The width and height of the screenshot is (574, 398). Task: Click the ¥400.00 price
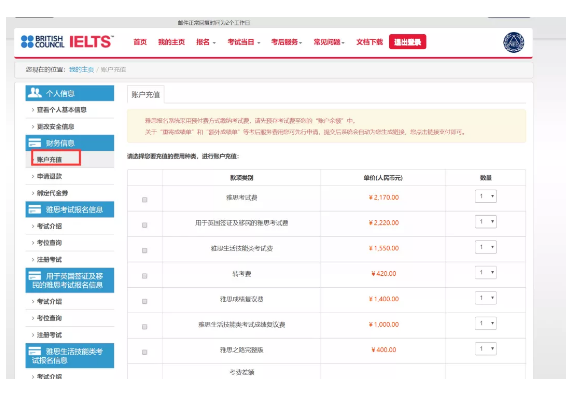point(384,350)
